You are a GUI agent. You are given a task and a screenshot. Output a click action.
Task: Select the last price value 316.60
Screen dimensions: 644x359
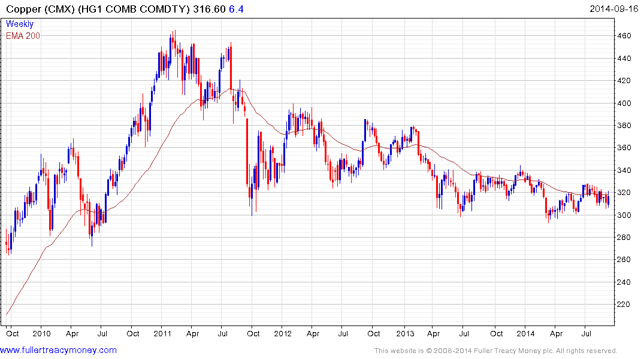[x=210, y=9]
